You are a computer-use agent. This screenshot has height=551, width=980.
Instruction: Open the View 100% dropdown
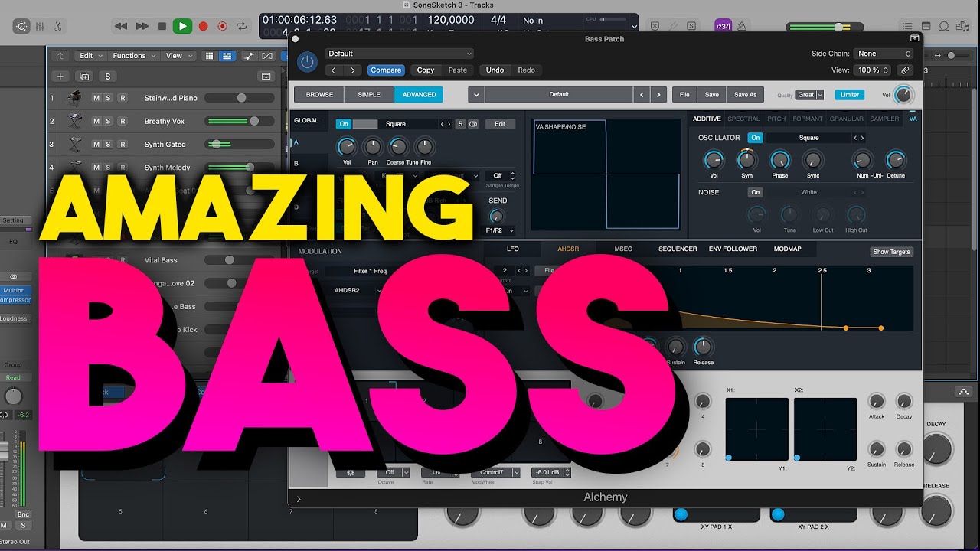[x=873, y=70]
